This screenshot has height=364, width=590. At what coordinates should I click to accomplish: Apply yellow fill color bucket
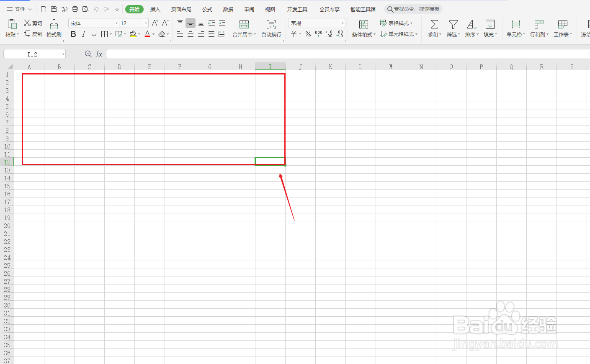tap(133, 34)
